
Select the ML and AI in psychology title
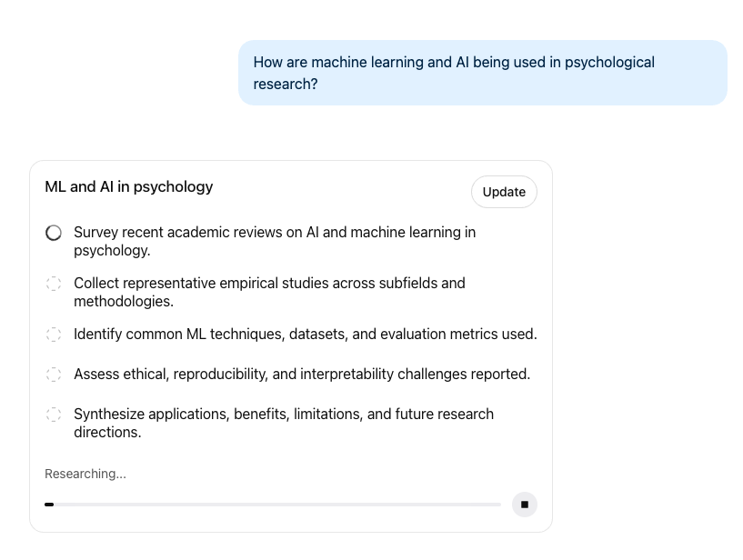coord(128,186)
